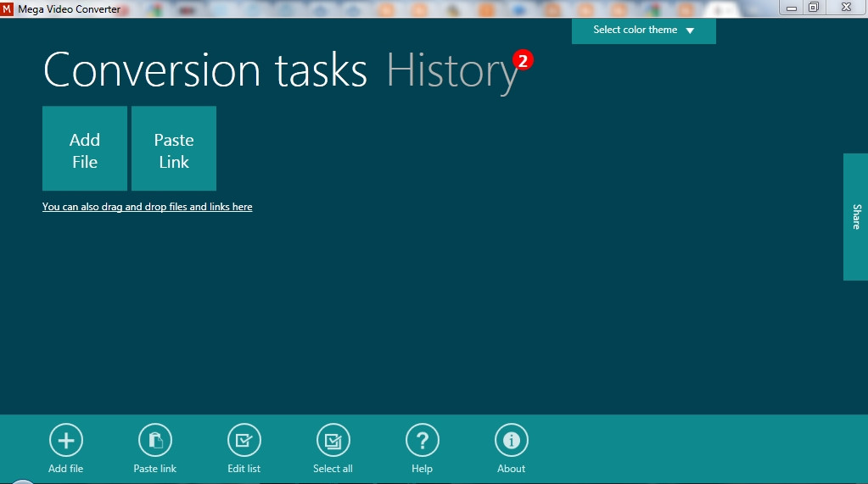Click the Add file plus icon
Viewport: 868px width, 484px height.
(x=66, y=440)
